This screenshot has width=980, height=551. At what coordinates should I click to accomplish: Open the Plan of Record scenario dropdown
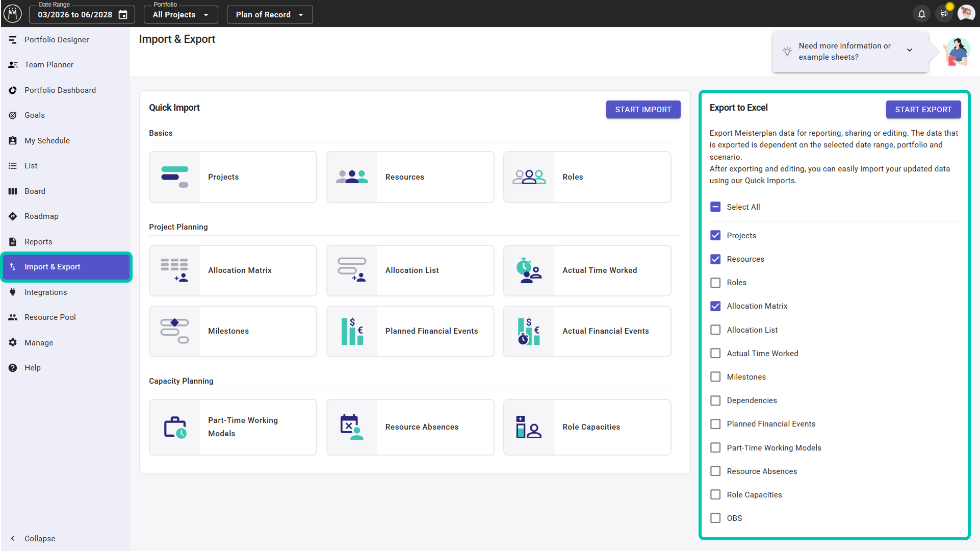point(270,14)
